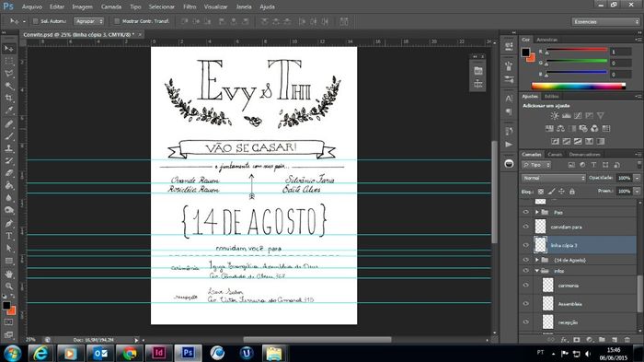Select the Clone Stamp tool
Image resolution: width=644 pixels, height=362 pixels.
coord(8,148)
